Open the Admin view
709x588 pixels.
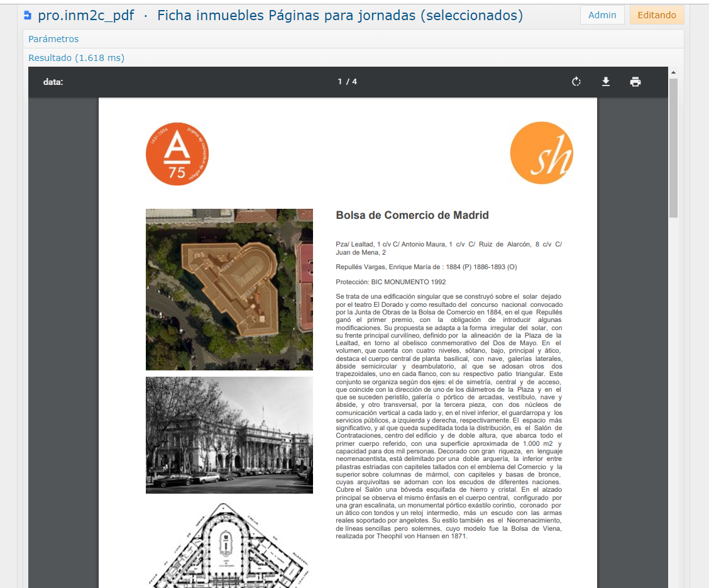(602, 15)
